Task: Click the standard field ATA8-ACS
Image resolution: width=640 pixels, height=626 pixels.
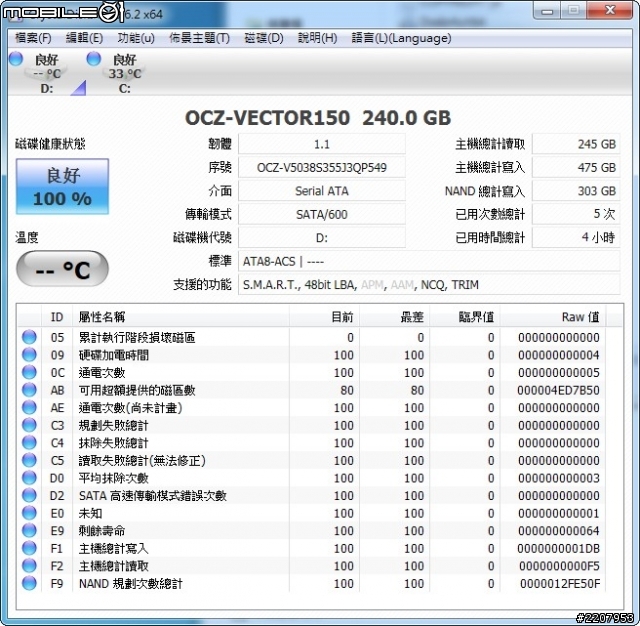Action: [429, 261]
